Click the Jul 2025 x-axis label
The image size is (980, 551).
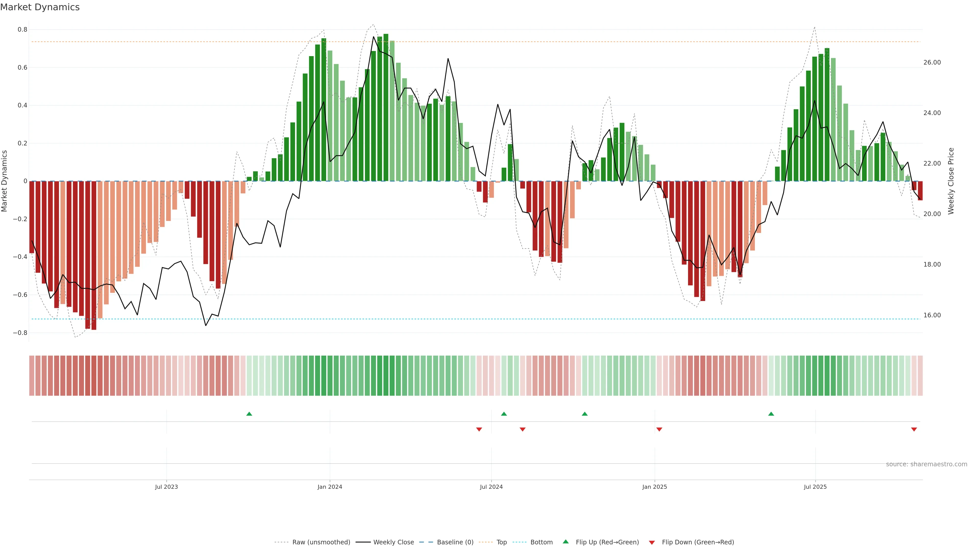[x=815, y=487]
